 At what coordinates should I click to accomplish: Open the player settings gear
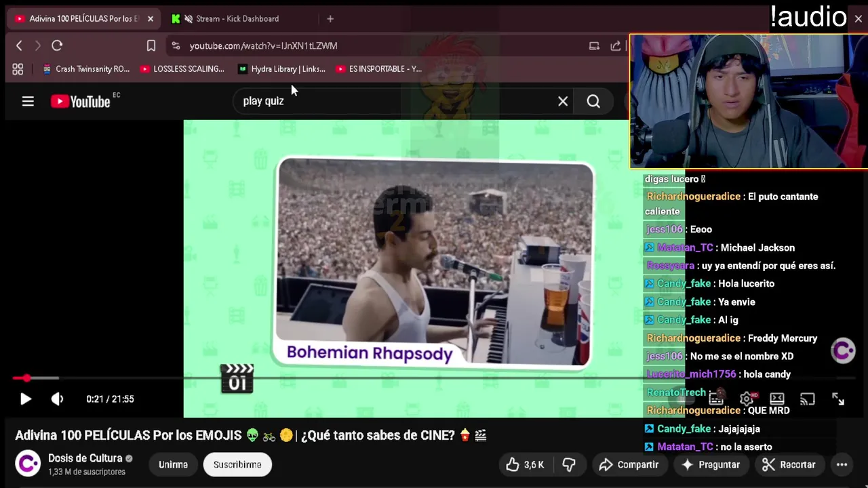pos(747,399)
